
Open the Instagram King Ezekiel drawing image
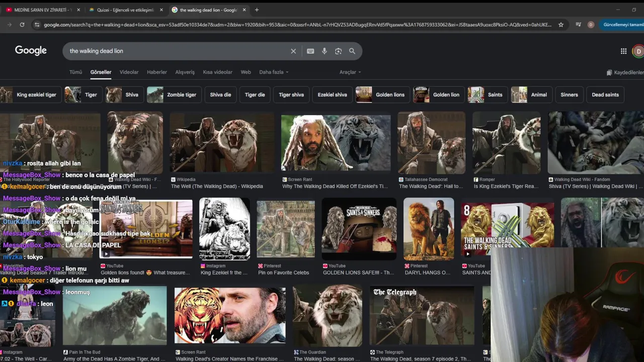coord(224,229)
